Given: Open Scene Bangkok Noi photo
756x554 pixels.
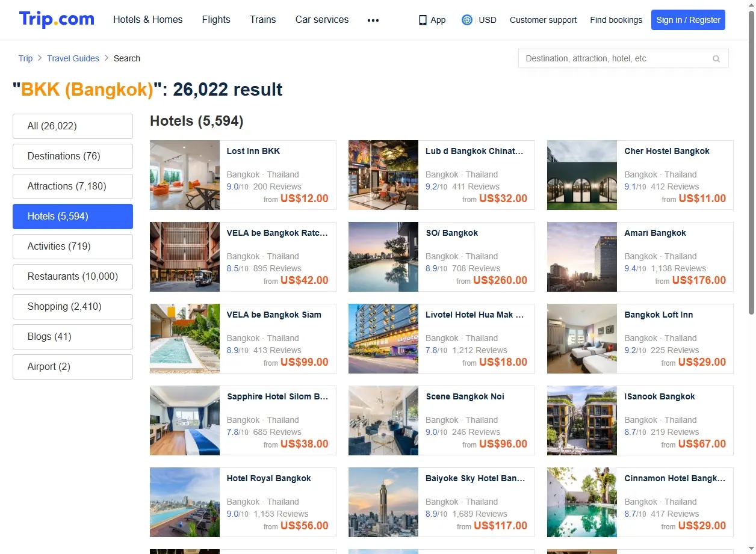Looking at the screenshot, I should [383, 420].
